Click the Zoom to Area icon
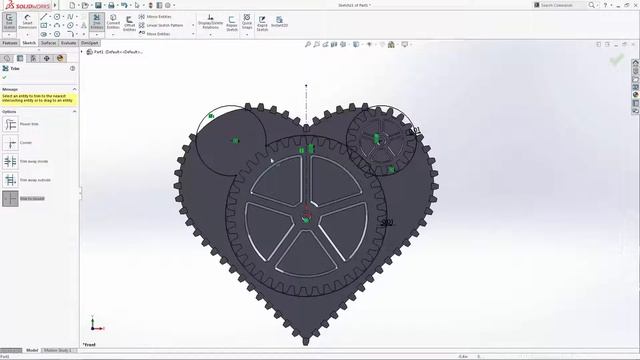The width and height of the screenshot is (640, 360). pyautogui.click(x=316, y=44)
